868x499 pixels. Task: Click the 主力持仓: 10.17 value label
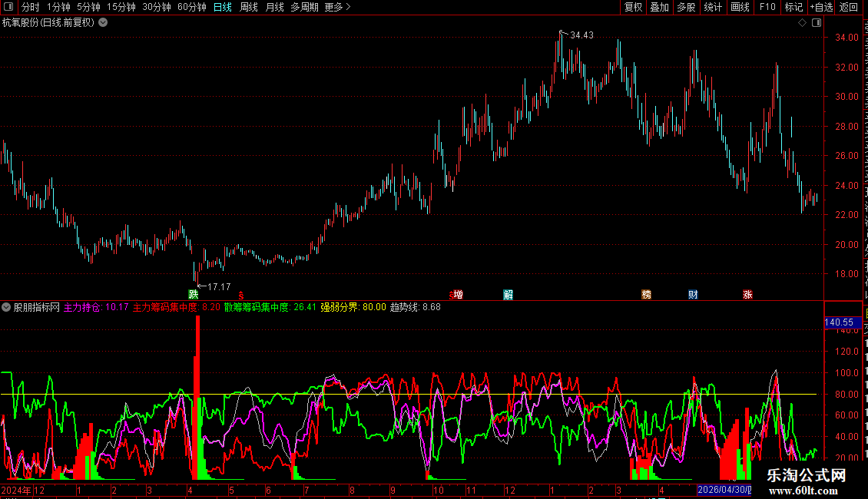click(x=96, y=307)
